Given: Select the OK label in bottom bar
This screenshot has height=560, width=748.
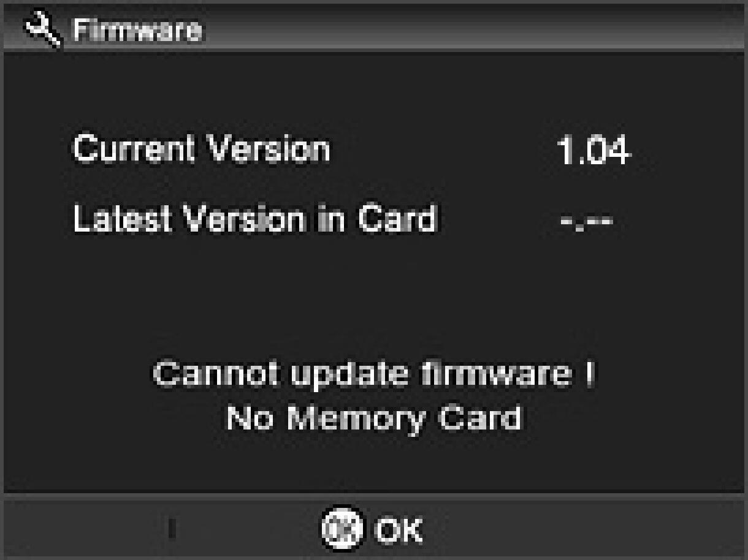Looking at the screenshot, I should tap(399, 529).
